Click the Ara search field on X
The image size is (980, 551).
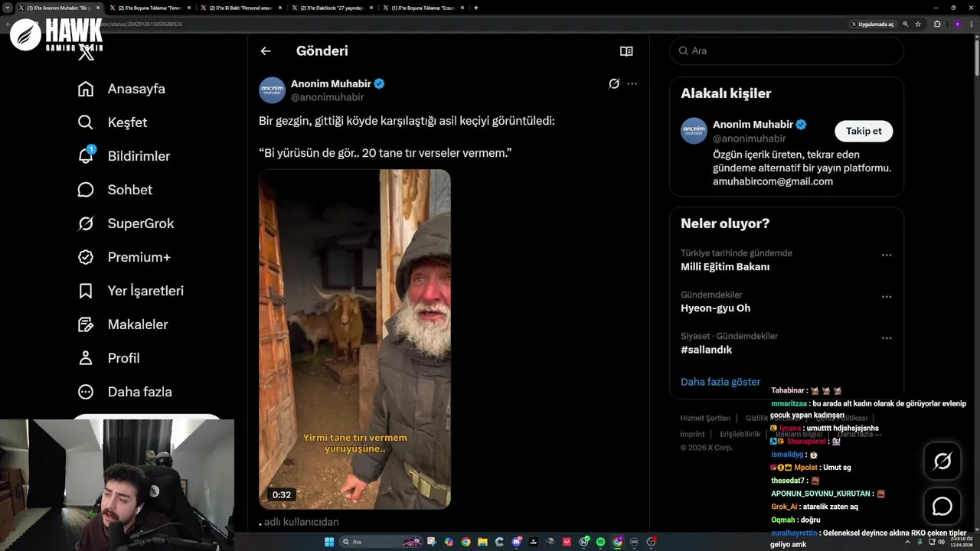[787, 51]
